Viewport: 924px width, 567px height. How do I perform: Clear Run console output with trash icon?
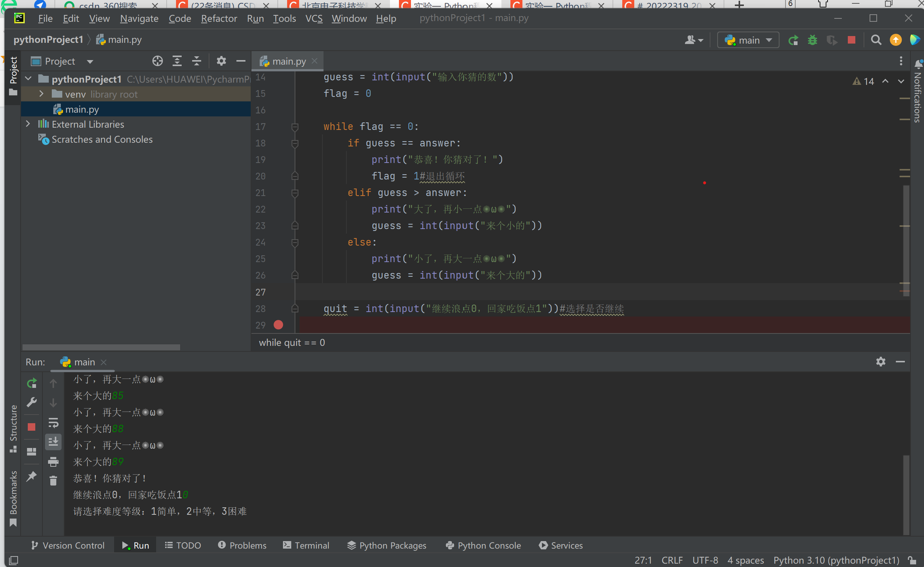[x=53, y=481]
